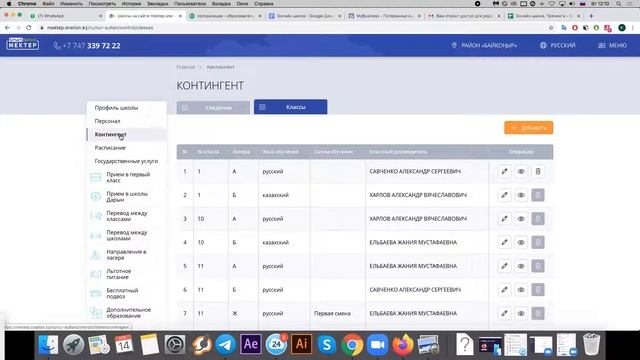Edit class 11 Б pencil icon
Viewport: 640px width, 360px height.
tap(504, 290)
